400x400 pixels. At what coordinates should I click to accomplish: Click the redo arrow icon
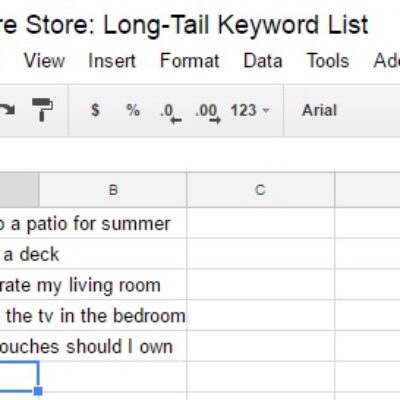click(x=7, y=110)
